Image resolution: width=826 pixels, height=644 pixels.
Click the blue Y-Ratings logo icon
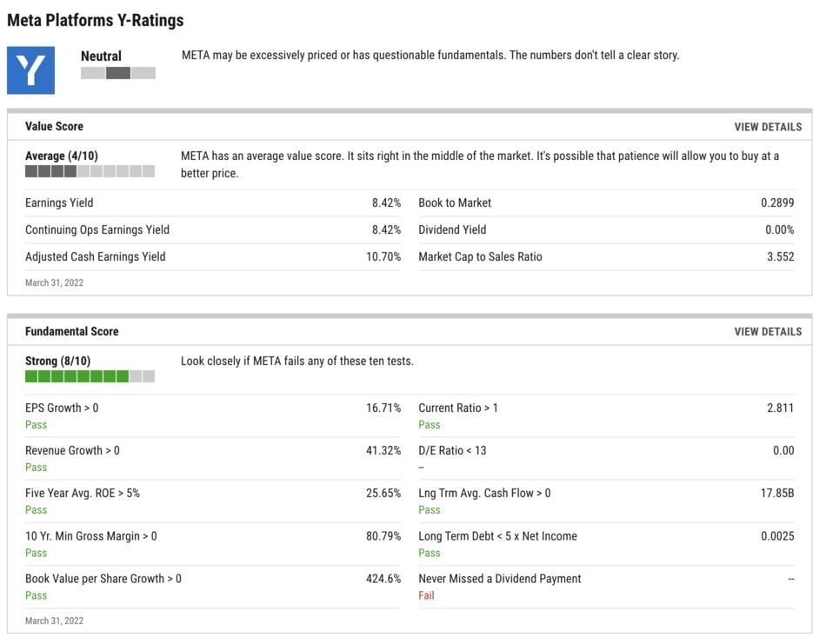(31, 70)
